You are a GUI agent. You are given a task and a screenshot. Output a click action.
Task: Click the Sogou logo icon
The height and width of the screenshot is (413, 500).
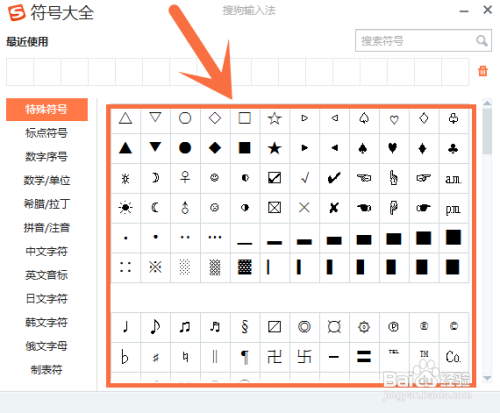[x=17, y=13]
